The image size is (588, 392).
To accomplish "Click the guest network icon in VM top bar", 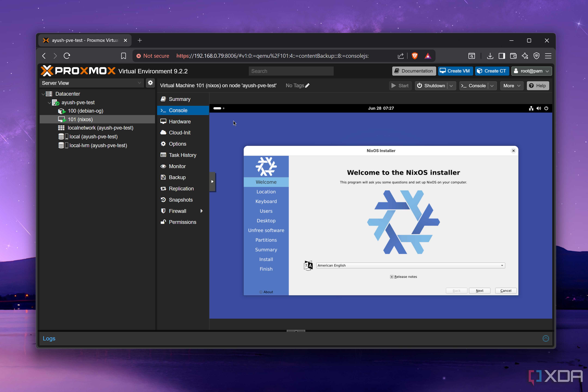I will (x=531, y=108).
